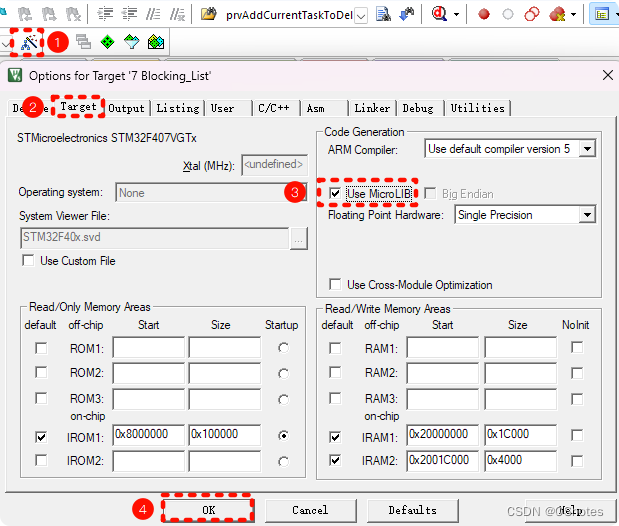Open the ARM Compiler version dropdown
The width and height of the screenshot is (619, 526).
click(x=587, y=149)
